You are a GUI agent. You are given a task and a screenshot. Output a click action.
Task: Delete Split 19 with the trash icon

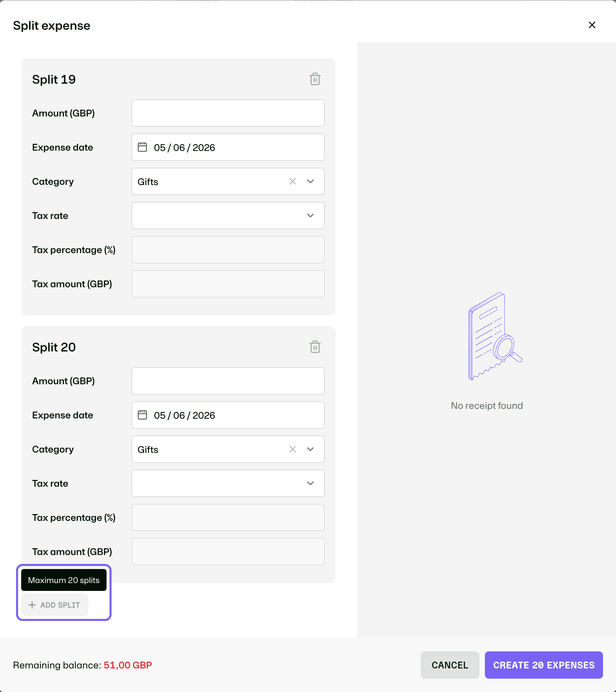click(x=315, y=79)
